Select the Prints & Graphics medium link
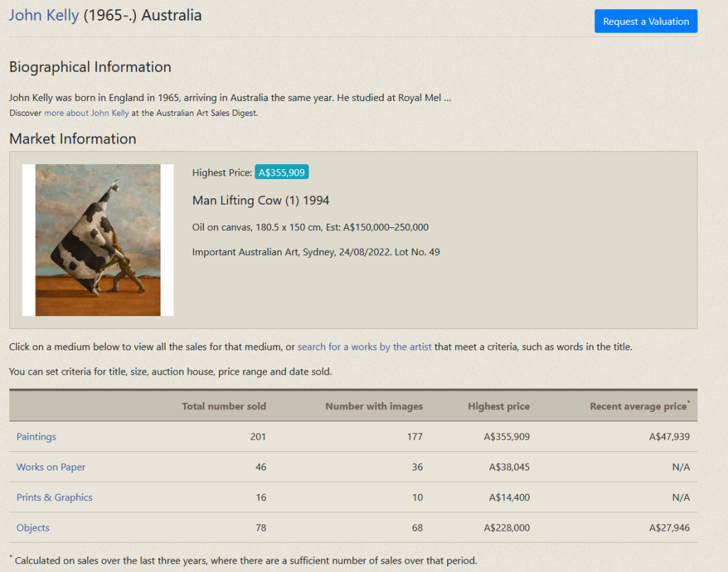The width and height of the screenshot is (728, 572). click(x=55, y=497)
